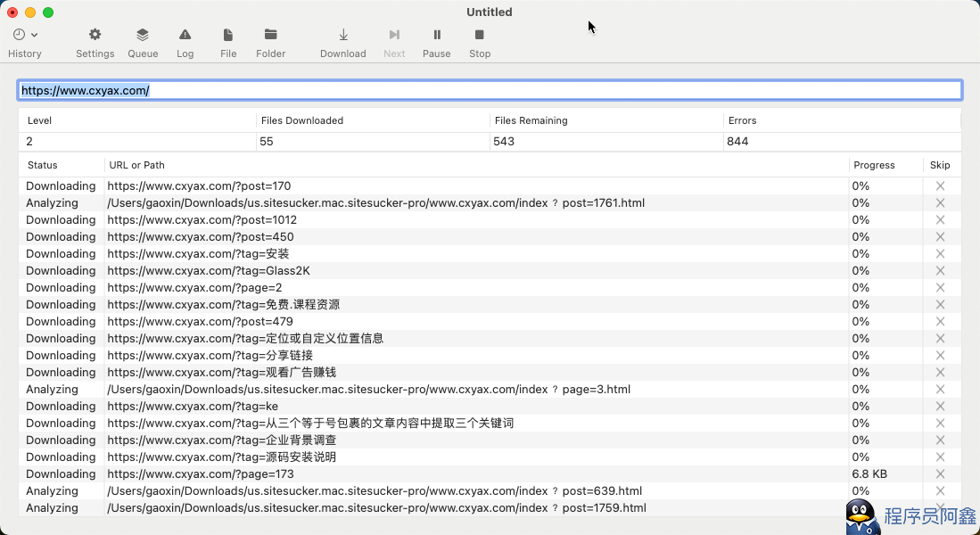Skip download of ?tag=免费.课程资源

coord(939,304)
